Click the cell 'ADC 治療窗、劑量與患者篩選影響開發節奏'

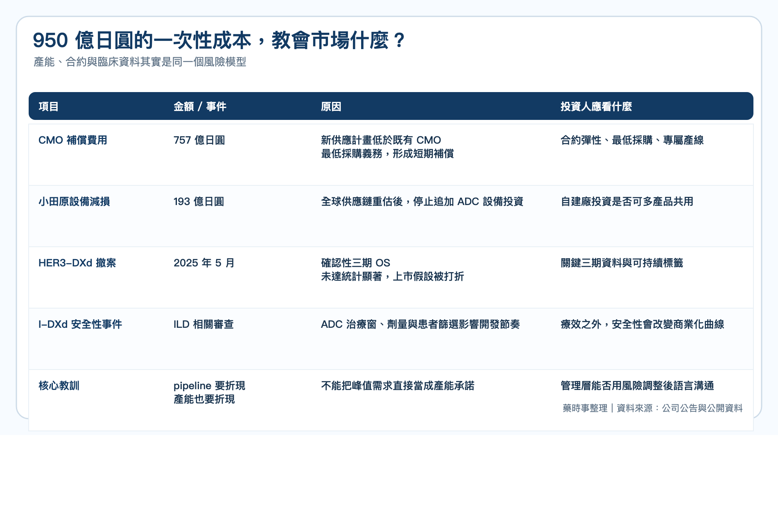click(421, 324)
